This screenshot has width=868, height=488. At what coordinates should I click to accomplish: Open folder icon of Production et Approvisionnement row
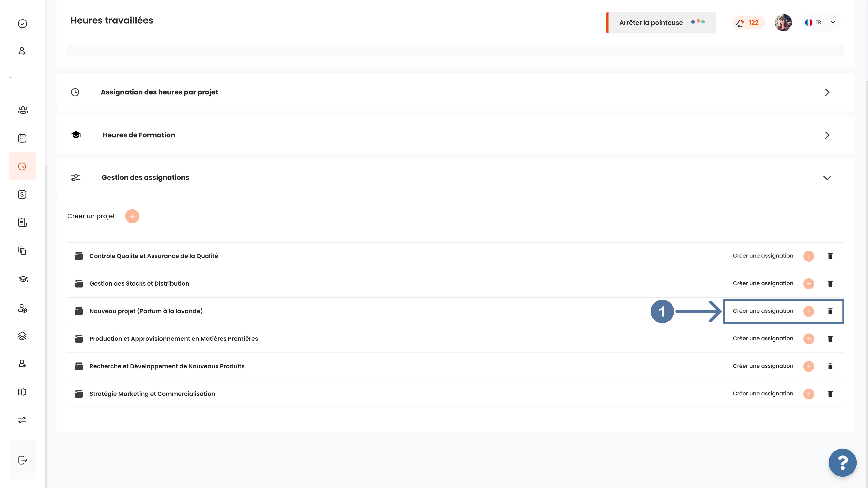[x=79, y=339]
